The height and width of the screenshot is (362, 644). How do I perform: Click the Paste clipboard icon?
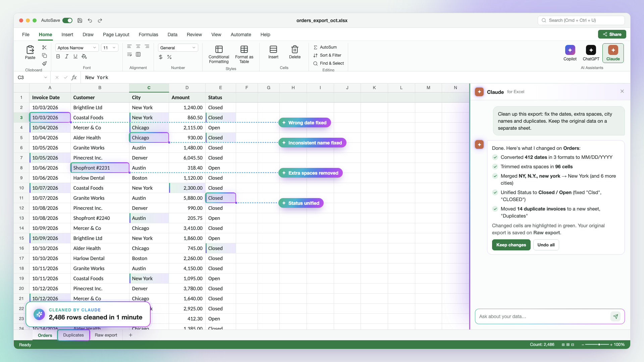coord(30,50)
